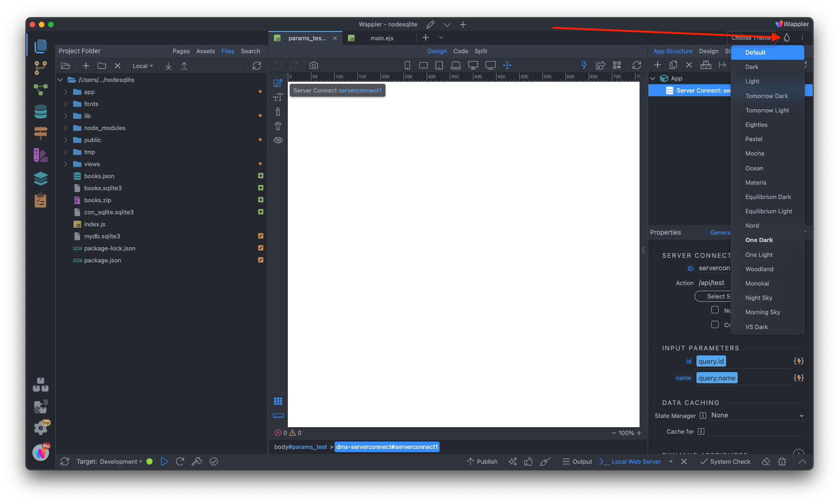
Task: Open the wrench tools icon in status bar
Action: coord(197,461)
